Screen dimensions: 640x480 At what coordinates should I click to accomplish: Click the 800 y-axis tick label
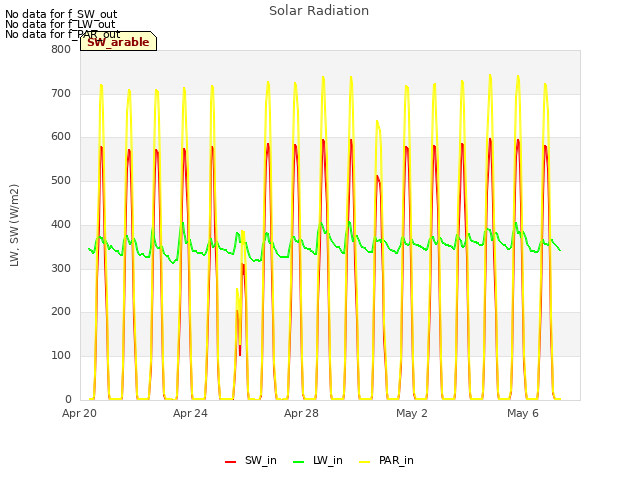point(61,49)
